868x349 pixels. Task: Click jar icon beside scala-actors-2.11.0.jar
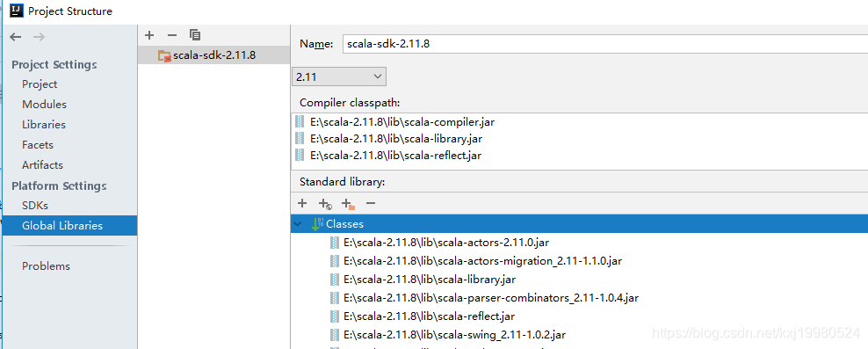(x=335, y=242)
